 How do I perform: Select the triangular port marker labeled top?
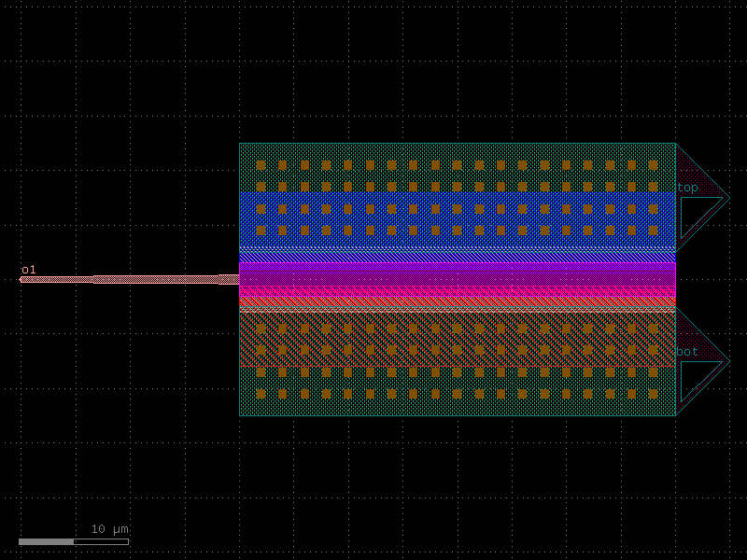[x=702, y=197]
